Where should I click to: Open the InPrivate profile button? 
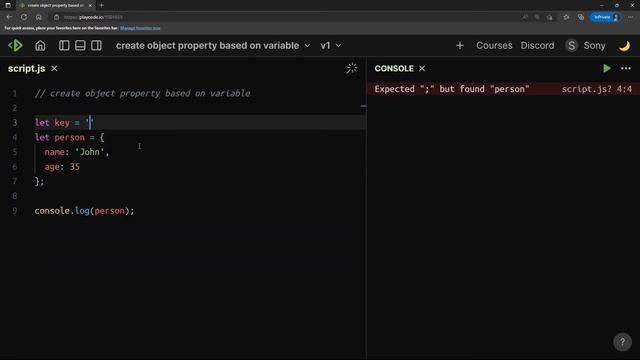[606, 17]
